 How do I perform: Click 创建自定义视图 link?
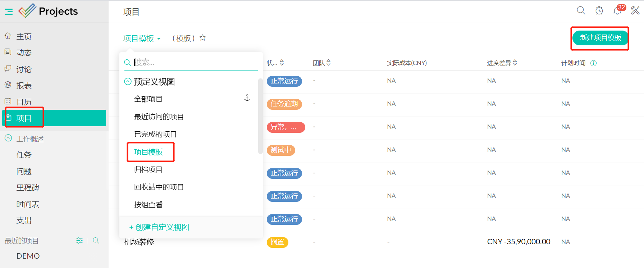point(159,227)
